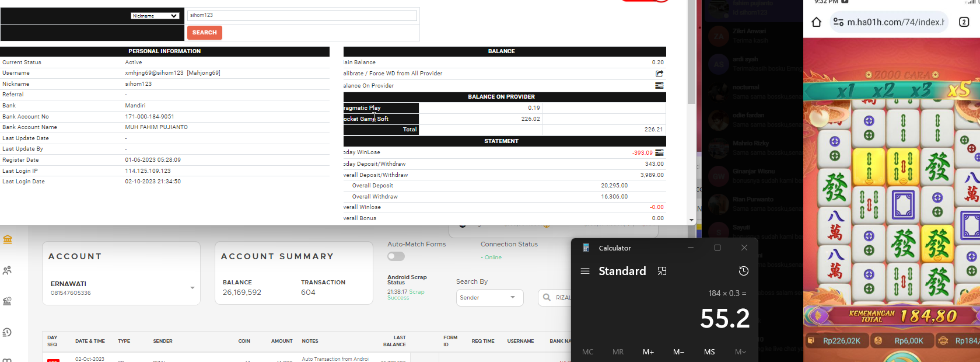Click the COIN column header
This screenshot has height=362, width=980.
[244, 341]
